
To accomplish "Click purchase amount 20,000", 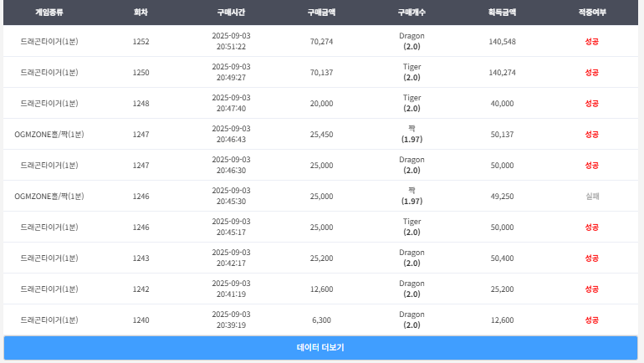I will 322,104.
